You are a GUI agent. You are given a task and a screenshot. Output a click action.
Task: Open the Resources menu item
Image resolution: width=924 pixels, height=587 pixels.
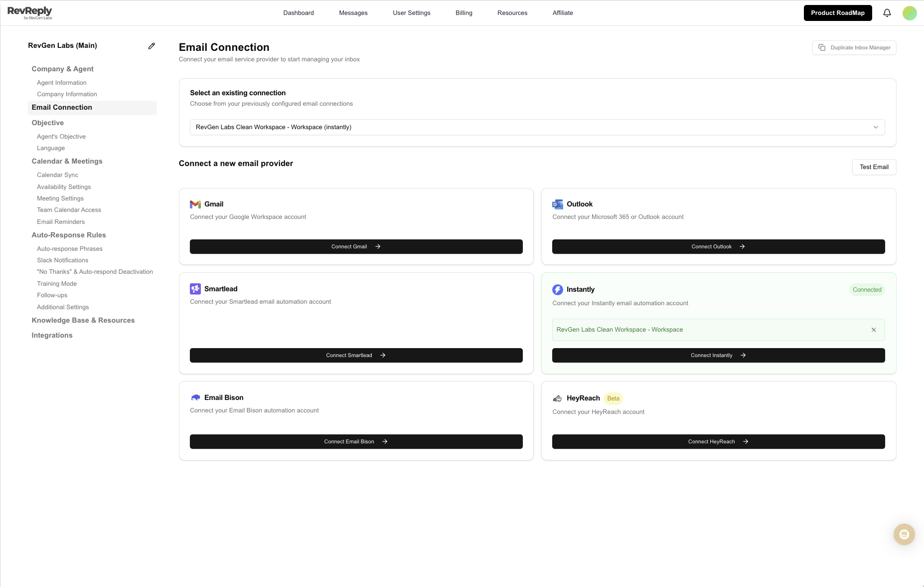click(x=512, y=13)
